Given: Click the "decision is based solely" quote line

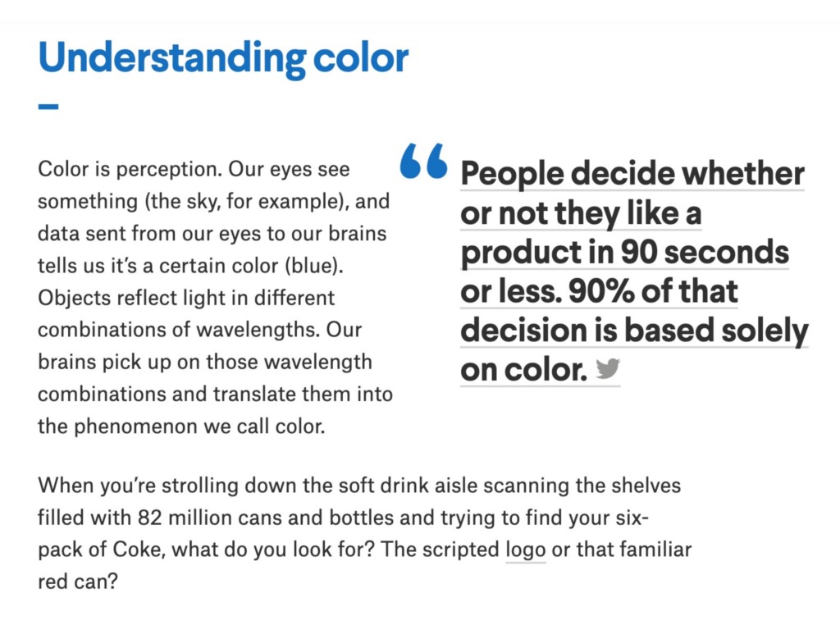Looking at the screenshot, I should 634,331.
